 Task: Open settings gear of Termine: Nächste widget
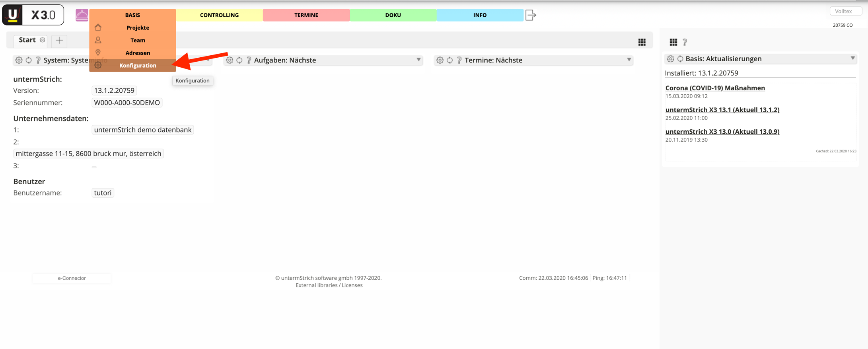(440, 60)
